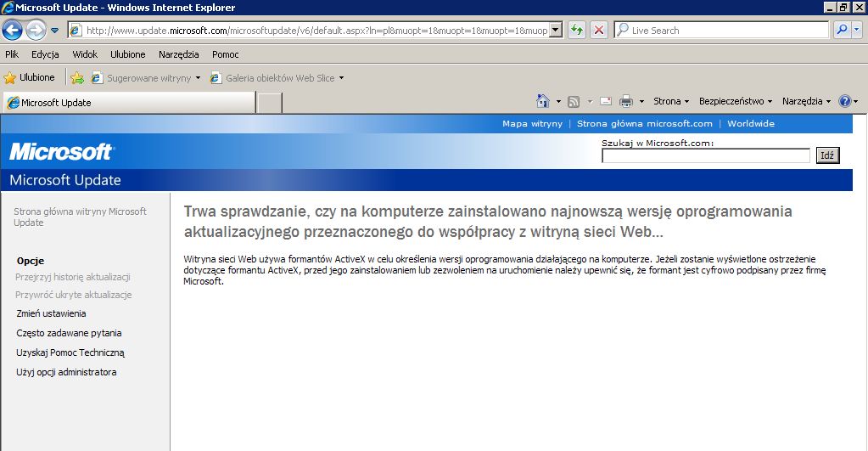Click the Home page icon
This screenshot has height=451, width=868.
click(543, 101)
